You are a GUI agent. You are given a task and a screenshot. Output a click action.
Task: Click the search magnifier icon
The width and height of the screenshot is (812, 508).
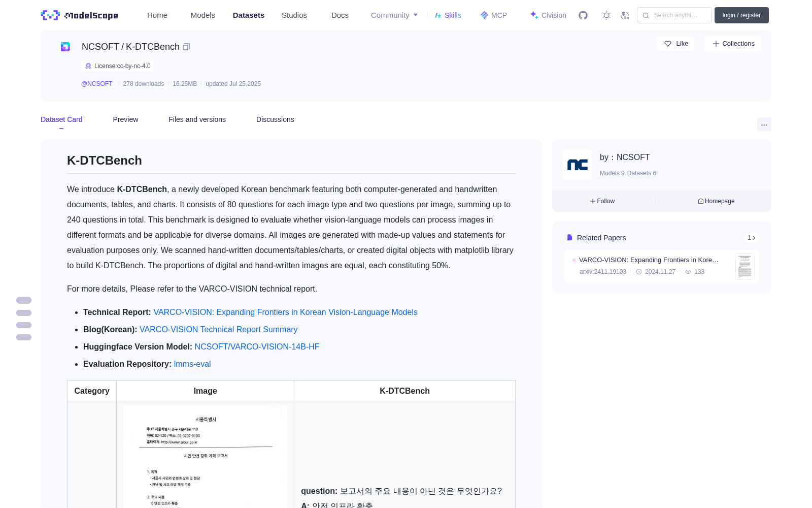[x=646, y=15]
